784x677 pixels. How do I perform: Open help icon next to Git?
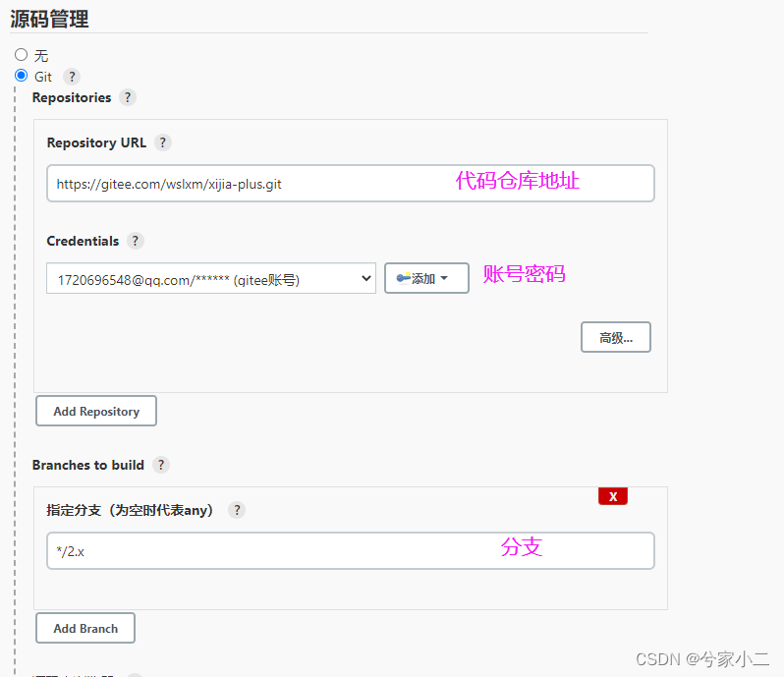72,77
